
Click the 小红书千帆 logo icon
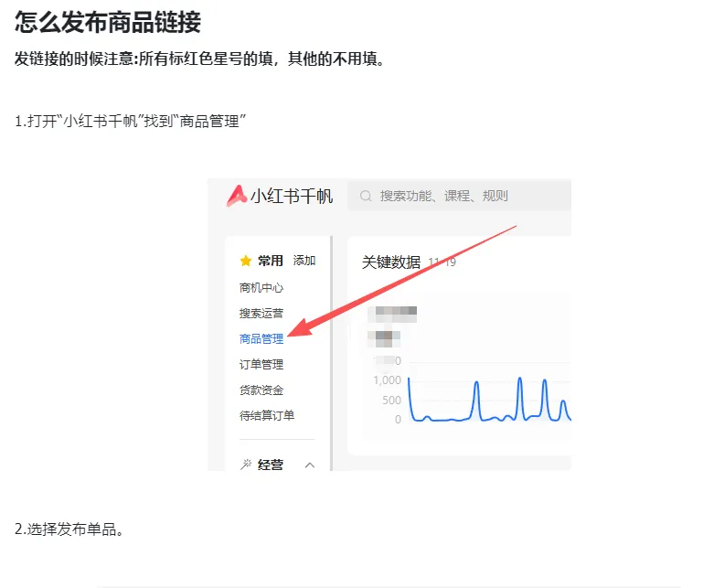237,196
